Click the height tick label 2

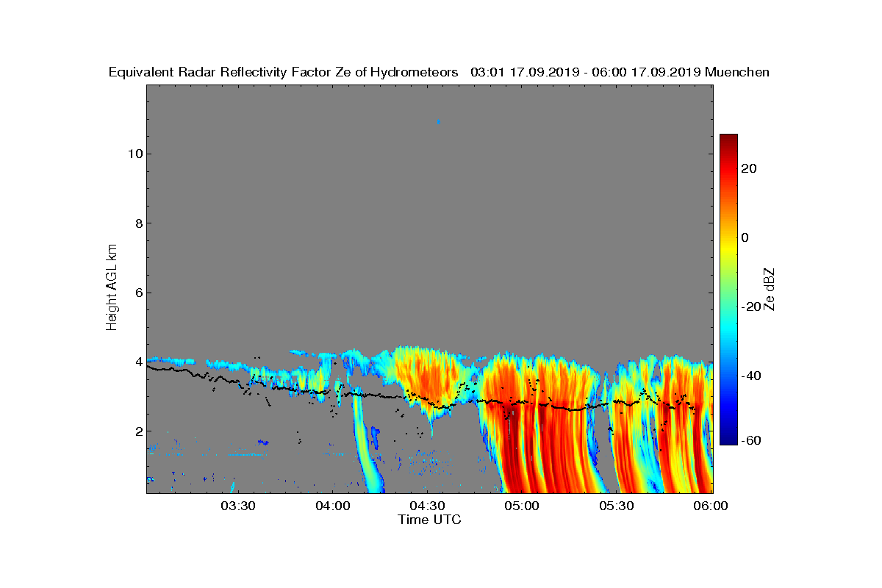click(137, 431)
